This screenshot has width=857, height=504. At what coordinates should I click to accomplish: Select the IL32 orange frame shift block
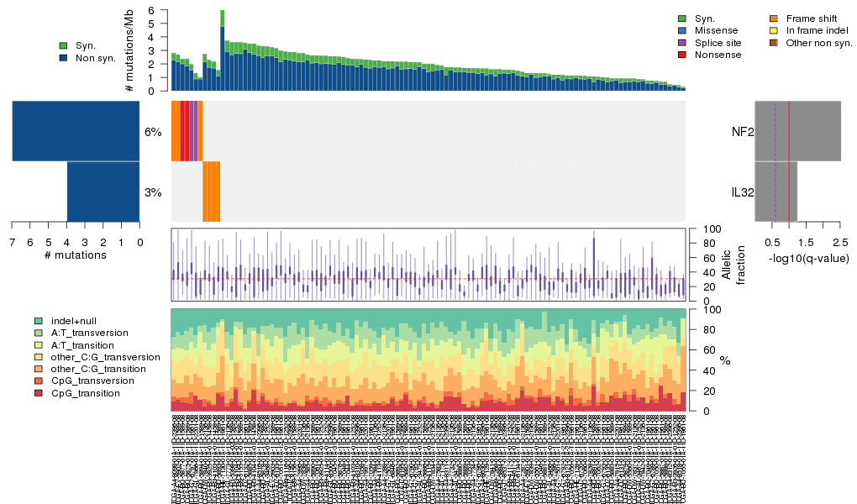[x=211, y=192]
